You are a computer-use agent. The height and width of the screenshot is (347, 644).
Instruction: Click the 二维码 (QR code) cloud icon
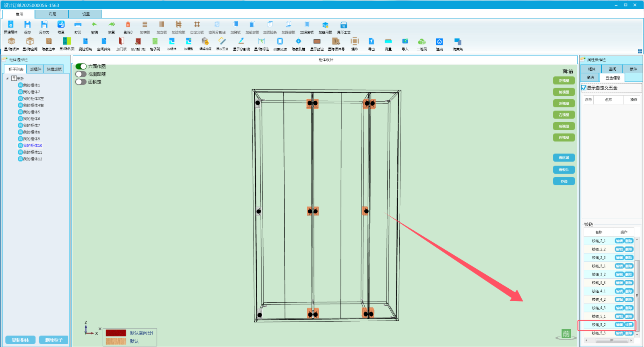[x=422, y=41]
